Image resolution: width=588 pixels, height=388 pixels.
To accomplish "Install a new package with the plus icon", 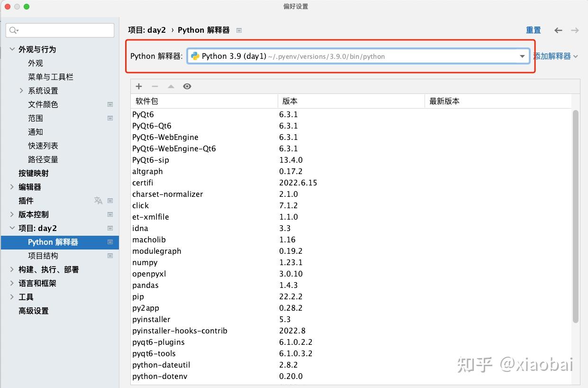I will [138, 86].
